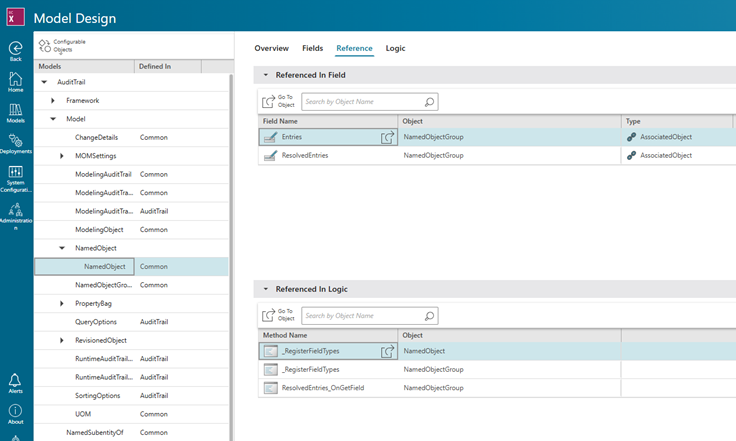Expand the Framework tree node
The width and height of the screenshot is (736, 441).
[53, 100]
